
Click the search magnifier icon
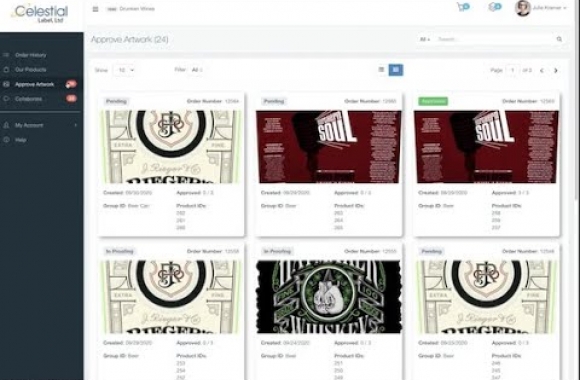(x=559, y=39)
